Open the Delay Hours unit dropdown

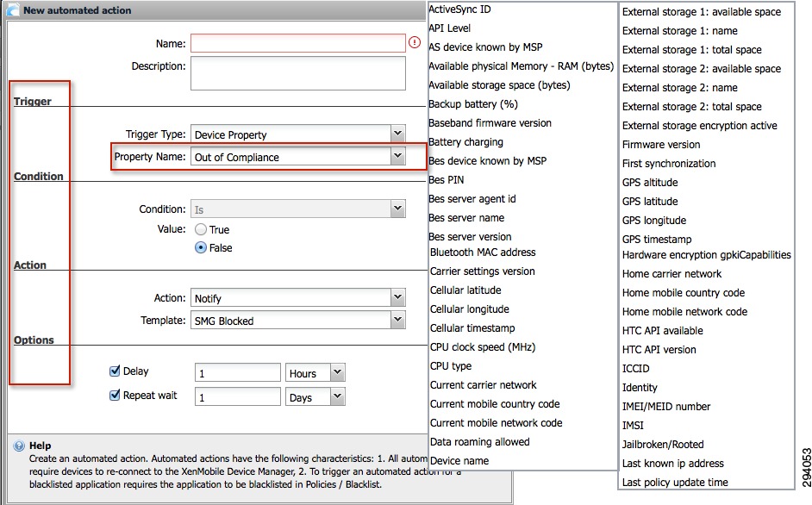(x=337, y=372)
